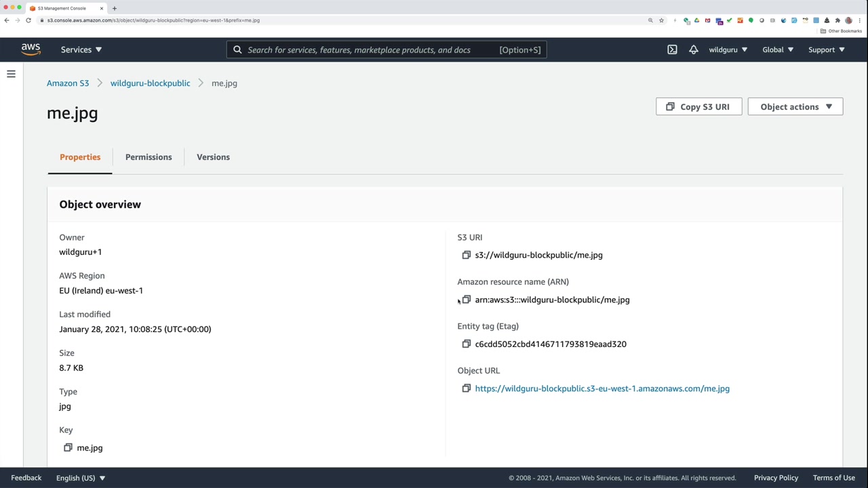Toggle the side navigation hamburger menu
Screen dimensions: 868x488
11,74
